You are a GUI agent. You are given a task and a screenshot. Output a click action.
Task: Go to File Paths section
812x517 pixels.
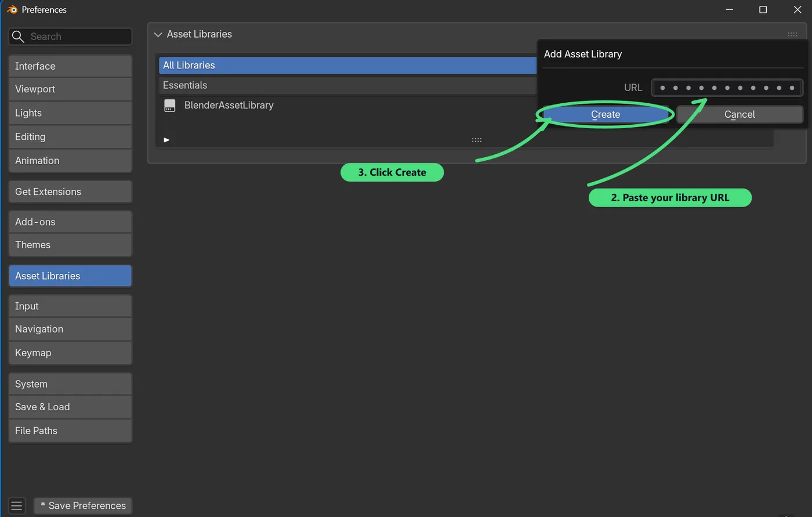pyautogui.click(x=70, y=431)
